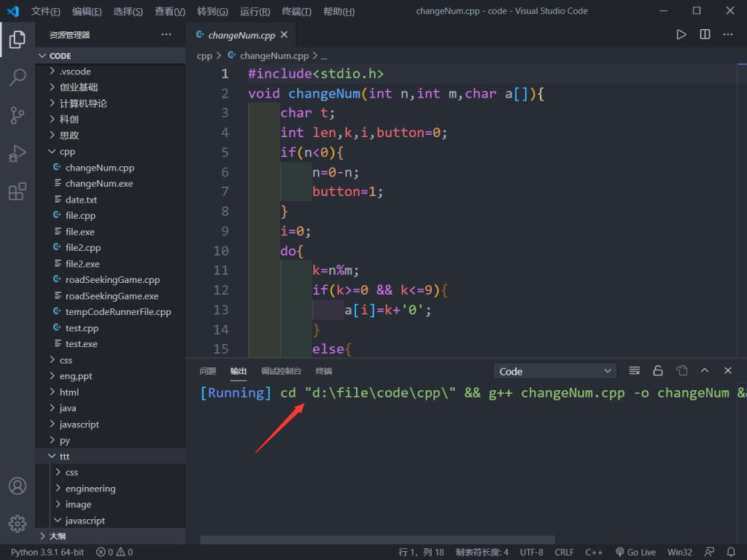Open the Extensions view
This screenshot has height=560, width=747.
coord(18,192)
